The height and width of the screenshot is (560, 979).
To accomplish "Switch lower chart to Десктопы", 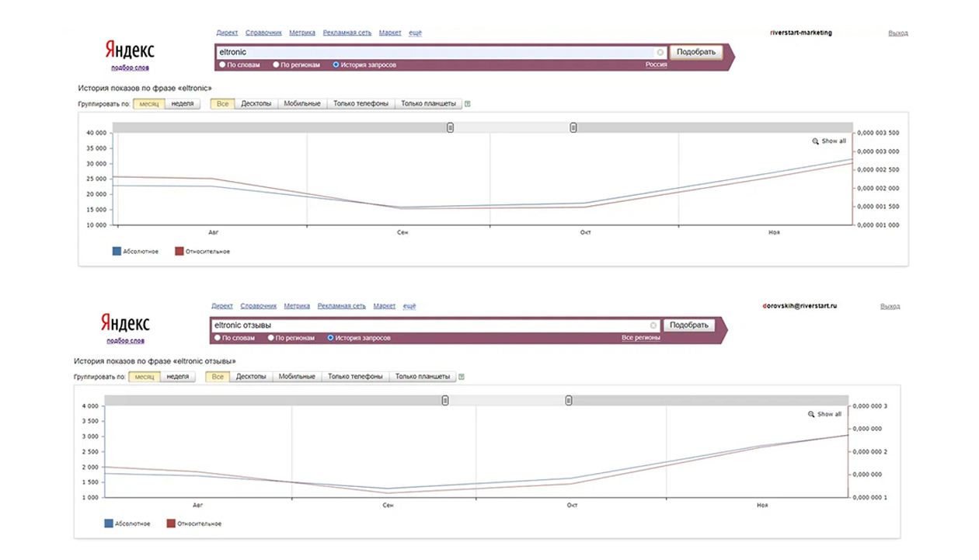I will (x=251, y=377).
